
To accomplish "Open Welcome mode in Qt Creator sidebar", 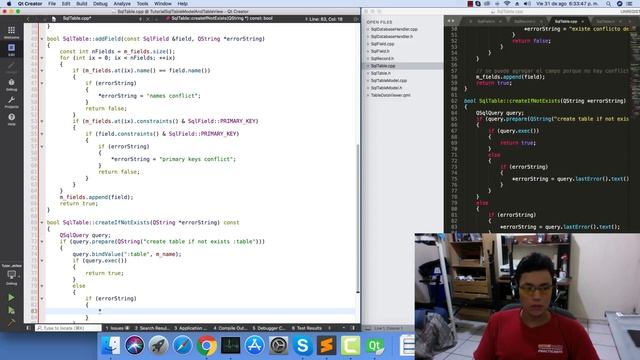I will (x=11, y=32).
